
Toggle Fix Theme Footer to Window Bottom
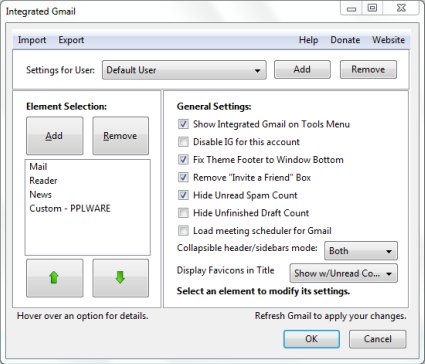pyautogui.click(x=183, y=160)
